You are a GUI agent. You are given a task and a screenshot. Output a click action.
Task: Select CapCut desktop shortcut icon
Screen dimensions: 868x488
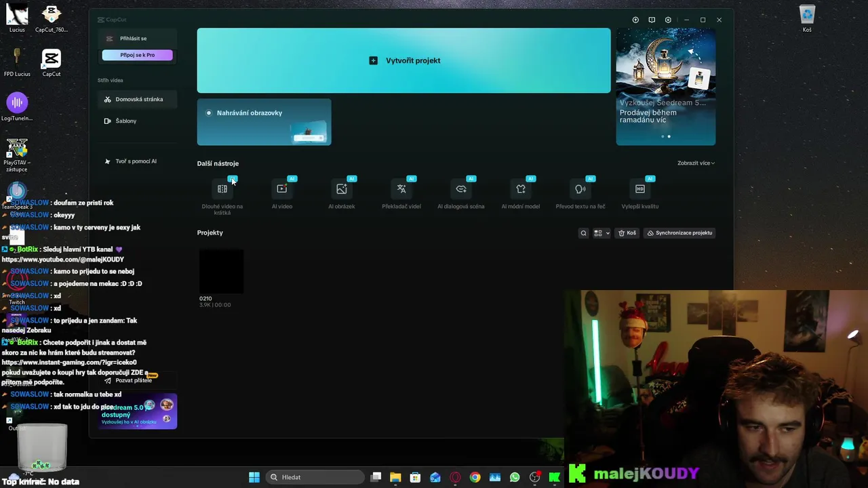(52, 62)
